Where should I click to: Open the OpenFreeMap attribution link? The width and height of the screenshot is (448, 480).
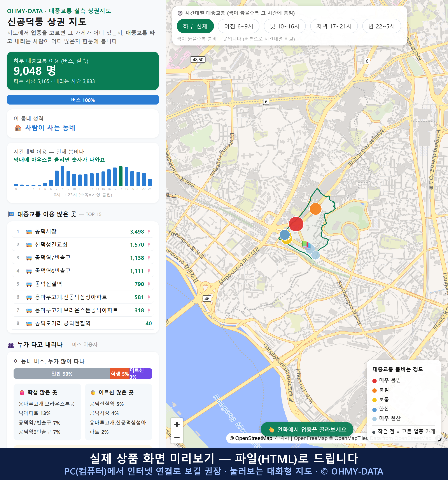point(311,438)
